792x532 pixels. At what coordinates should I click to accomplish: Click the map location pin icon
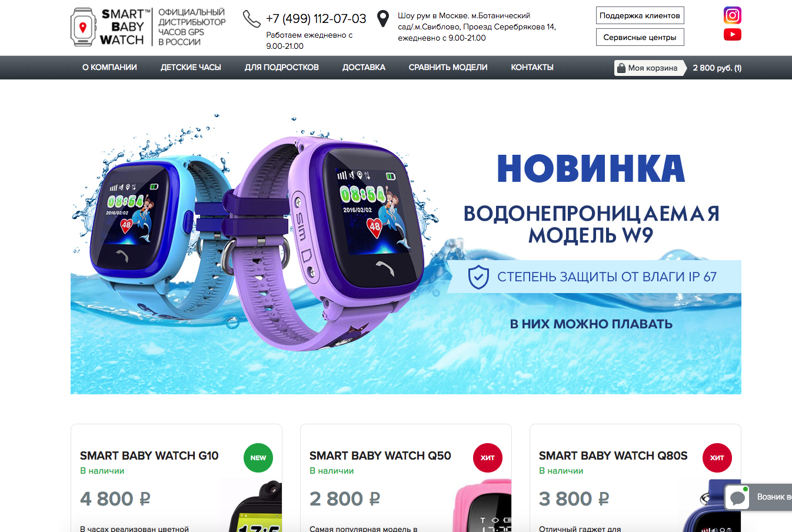tap(383, 19)
